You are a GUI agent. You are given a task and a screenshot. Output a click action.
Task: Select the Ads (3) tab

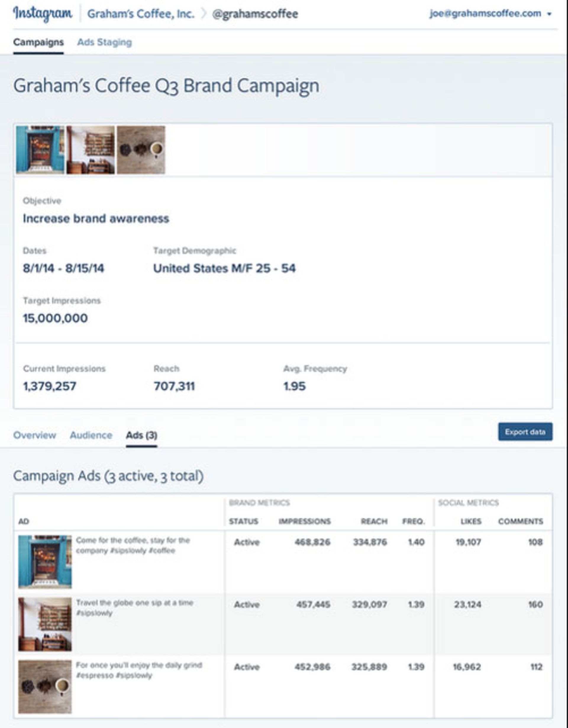pyautogui.click(x=141, y=435)
